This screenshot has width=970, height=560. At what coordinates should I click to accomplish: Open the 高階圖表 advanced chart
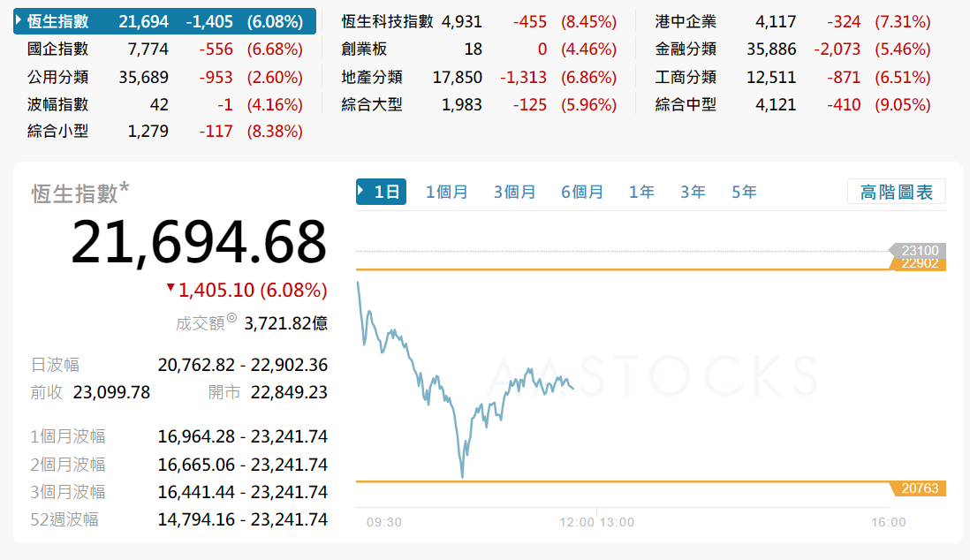click(x=896, y=192)
